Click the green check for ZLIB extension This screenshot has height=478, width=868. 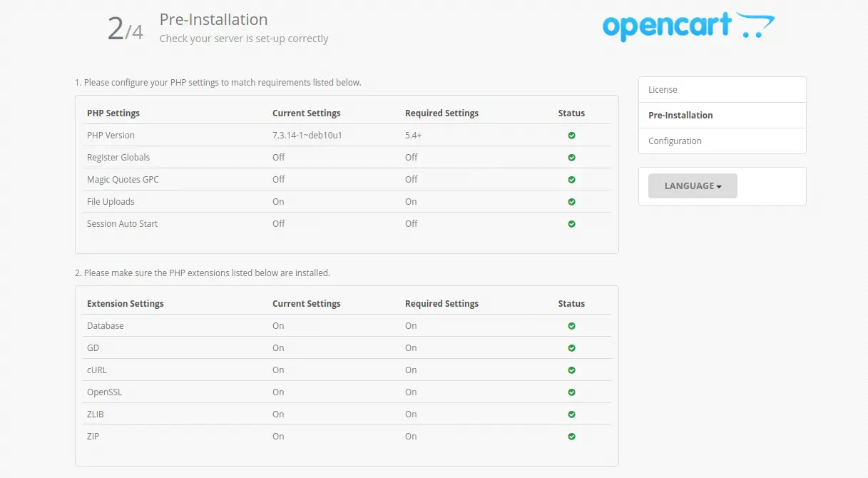571,415
